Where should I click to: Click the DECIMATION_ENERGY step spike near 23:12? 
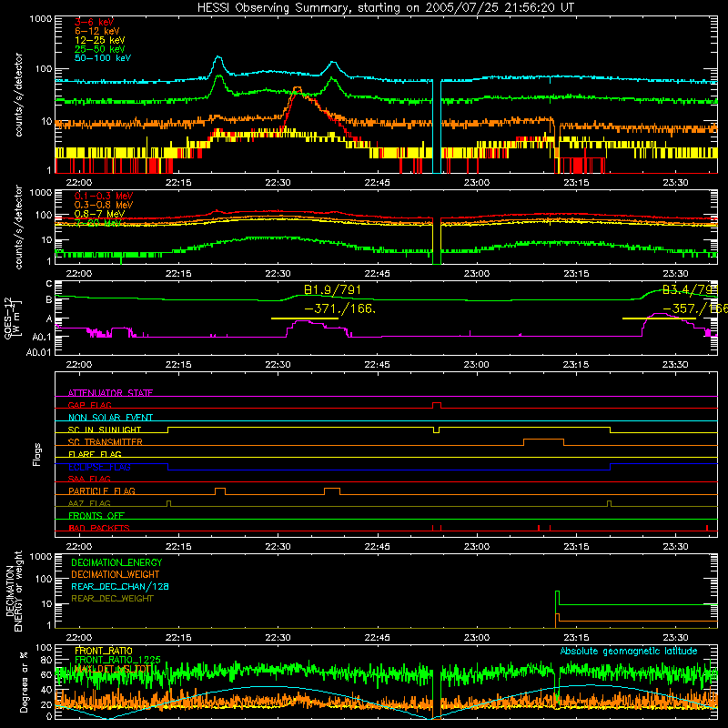pos(557,597)
